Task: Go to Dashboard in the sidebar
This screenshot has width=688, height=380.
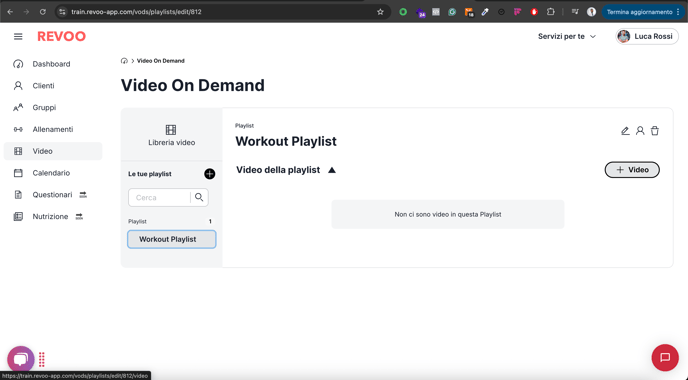Action: pyautogui.click(x=53, y=64)
